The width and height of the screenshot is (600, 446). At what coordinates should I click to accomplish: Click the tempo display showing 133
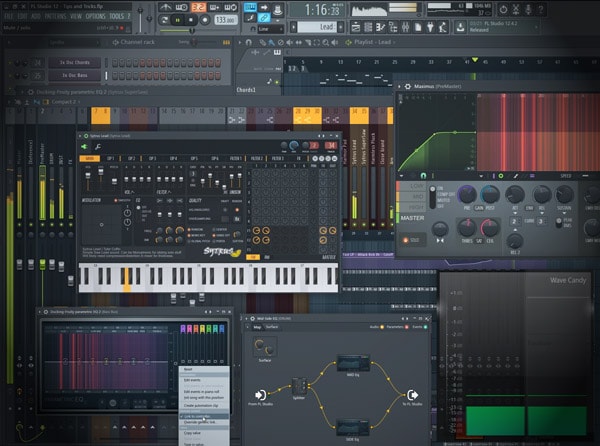coord(225,19)
